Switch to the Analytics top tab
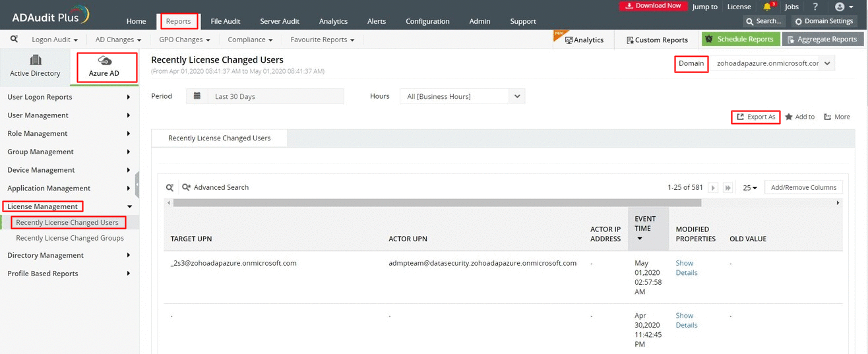868x354 pixels. tap(333, 21)
